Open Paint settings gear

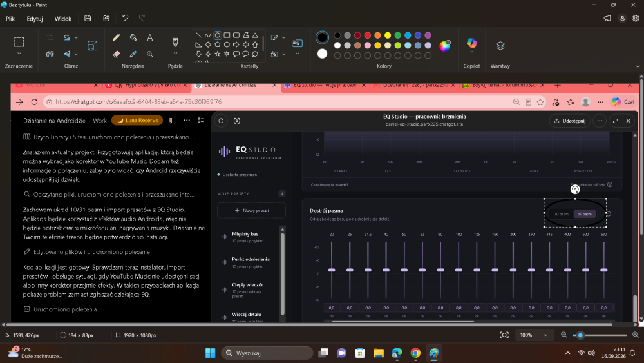(636, 18)
